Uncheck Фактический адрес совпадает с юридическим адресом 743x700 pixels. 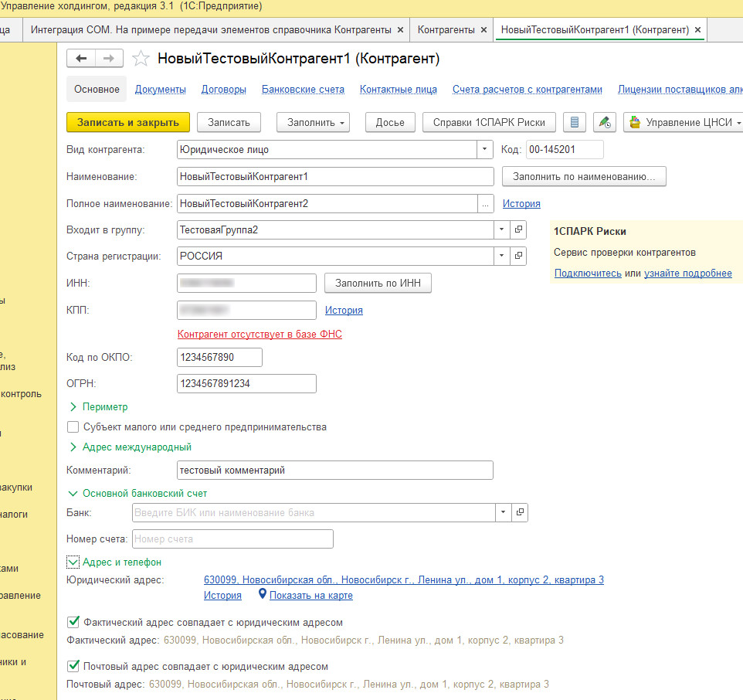coord(73,622)
